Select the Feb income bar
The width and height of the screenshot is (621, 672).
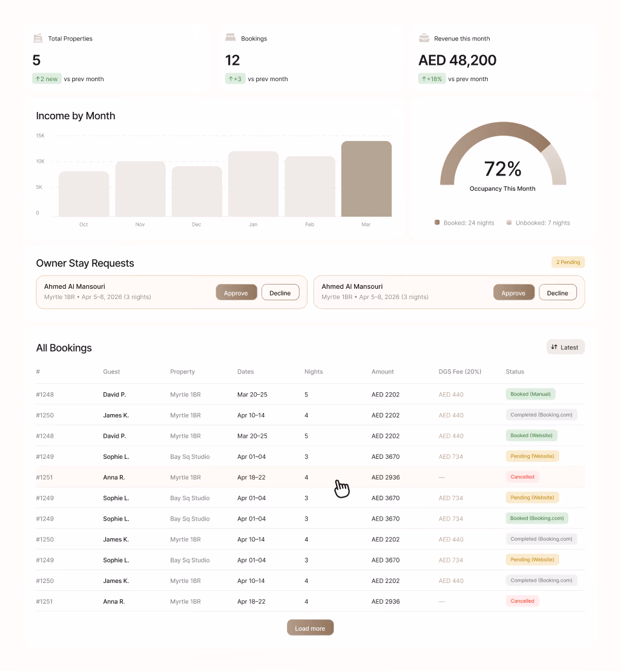click(x=310, y=186)
